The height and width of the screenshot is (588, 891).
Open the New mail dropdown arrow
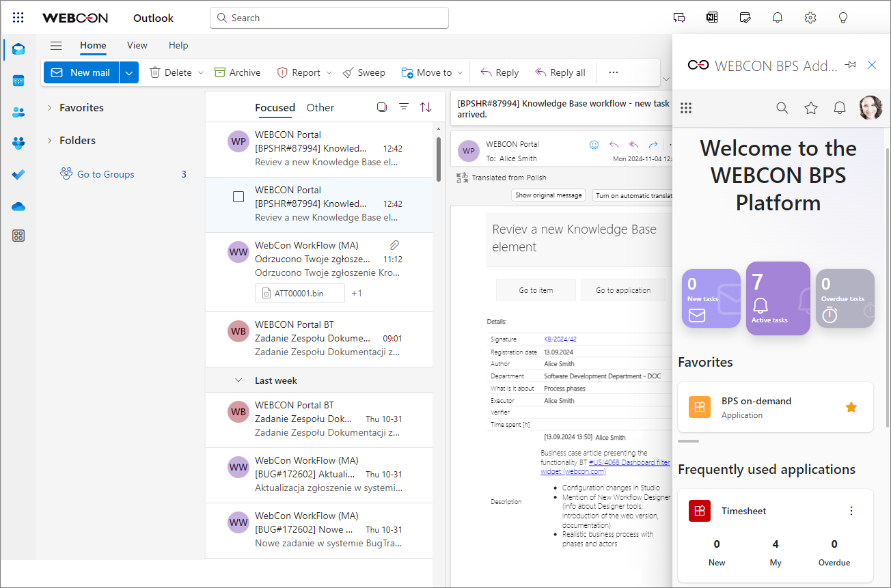tap(129, 72)
